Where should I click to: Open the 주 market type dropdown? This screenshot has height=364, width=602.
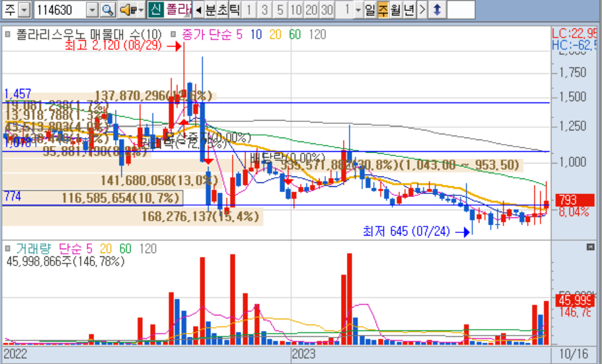click(x=24, y=10)
